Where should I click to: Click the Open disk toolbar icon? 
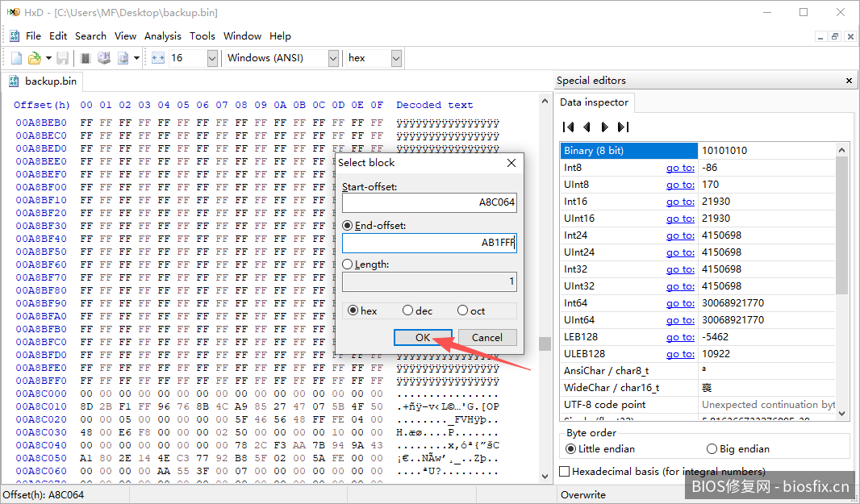pyautogui.click(x=103, y=58)
